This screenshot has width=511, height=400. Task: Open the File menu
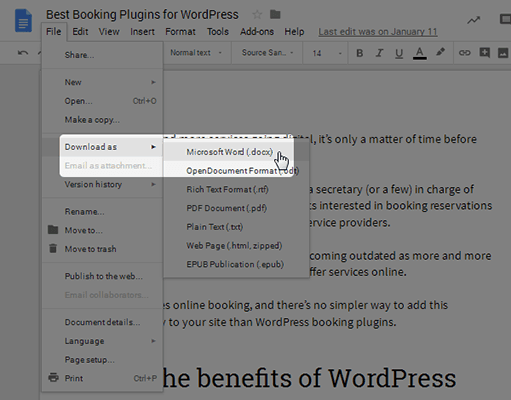[54, 32]
